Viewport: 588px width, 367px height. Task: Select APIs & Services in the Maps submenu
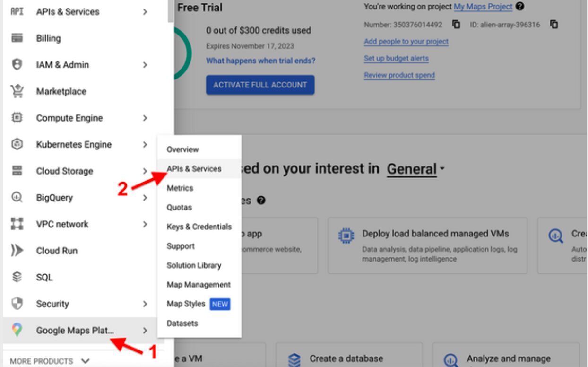click(199, 169)
